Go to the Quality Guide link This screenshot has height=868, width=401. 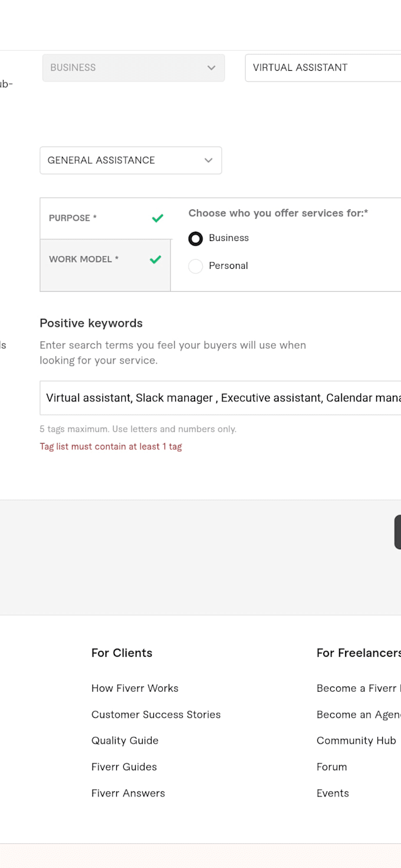click(125, 741)
